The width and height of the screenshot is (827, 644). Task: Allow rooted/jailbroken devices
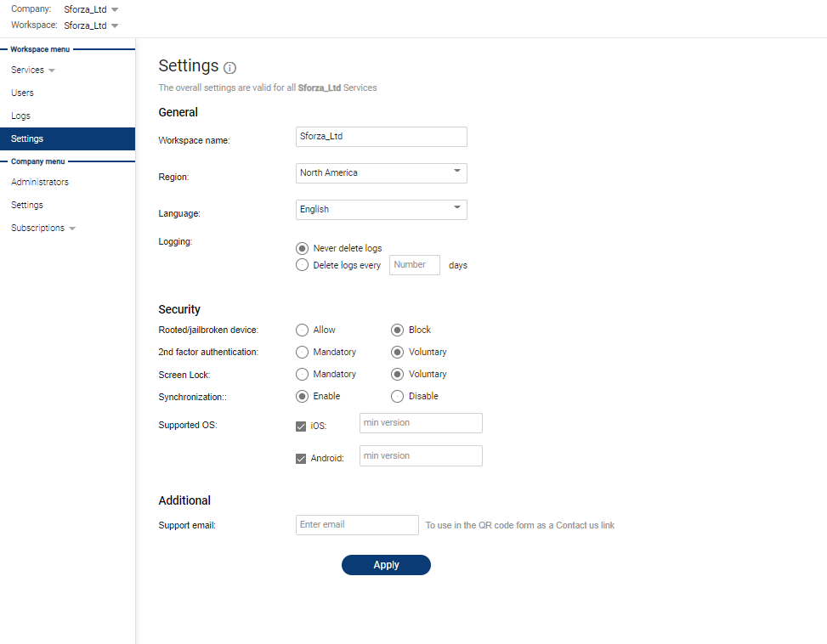302,330
